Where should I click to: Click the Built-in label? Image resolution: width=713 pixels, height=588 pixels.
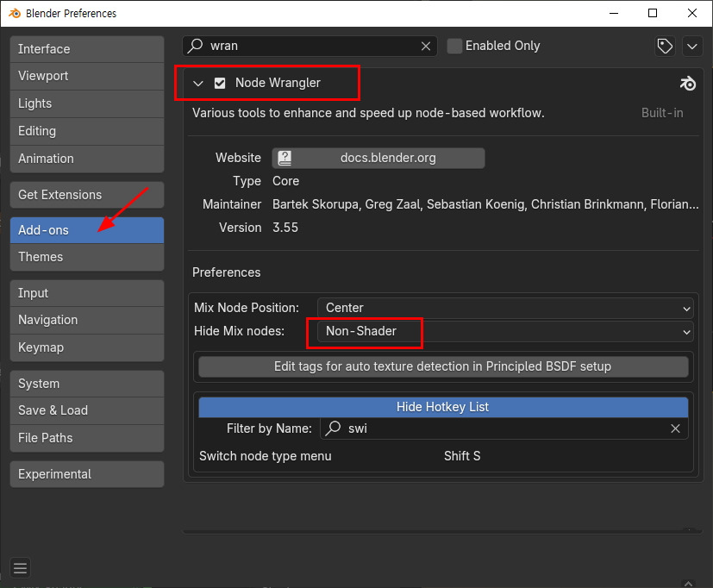coord(662,113)
